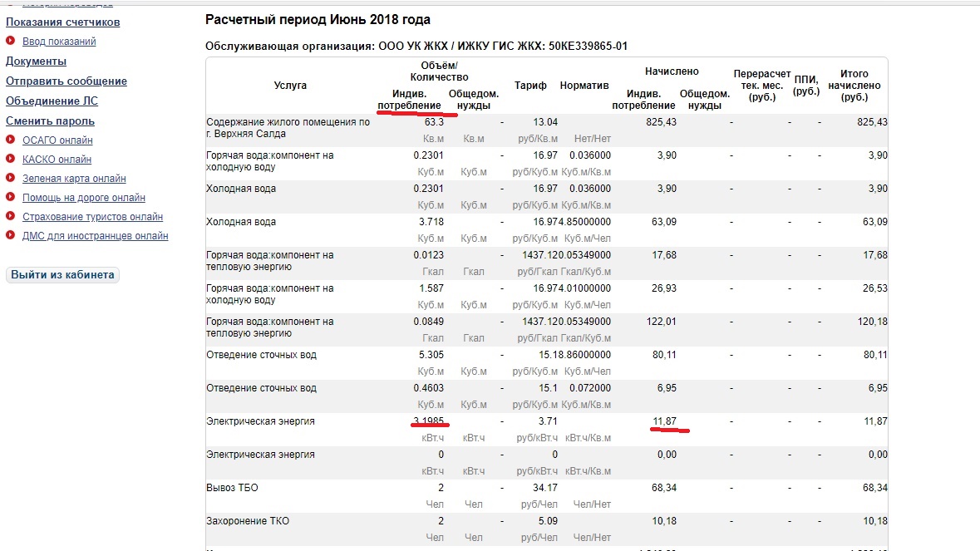Screen dimensions: 980x551
Task: Click the red bullet beside Страхование туристов онлайн
Action: (10, 217)
